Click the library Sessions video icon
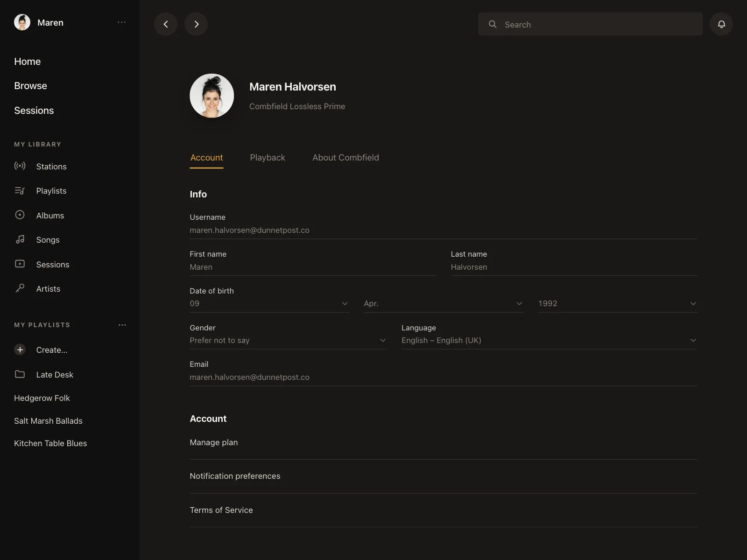Screen dimensions: 747x560 tap(20, 264)
